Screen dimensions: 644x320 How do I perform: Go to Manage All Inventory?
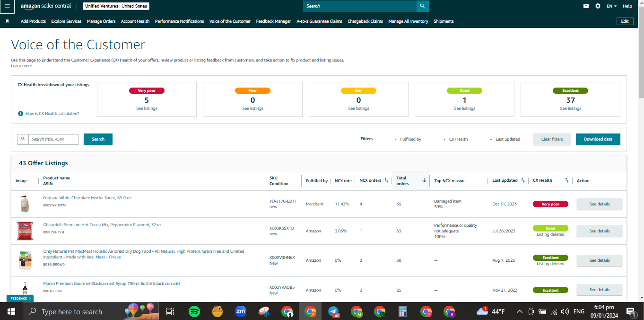click(x=408, y=21)
